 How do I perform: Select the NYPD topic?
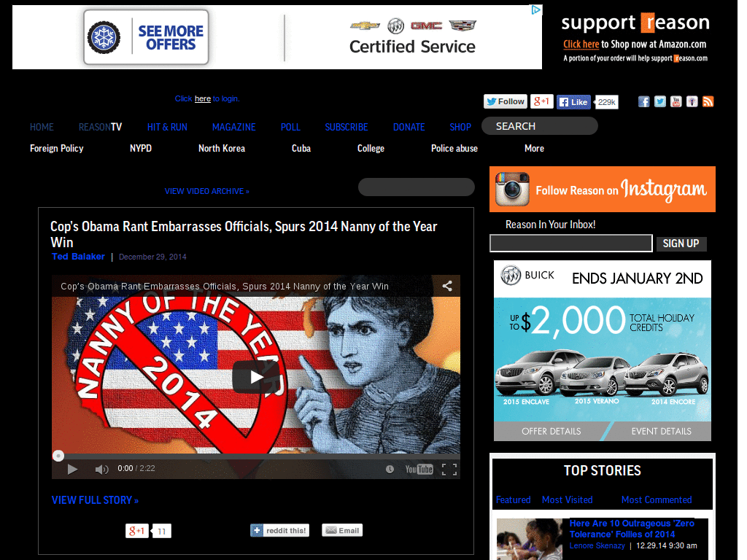pyautogui.click(x=141, y=149)
